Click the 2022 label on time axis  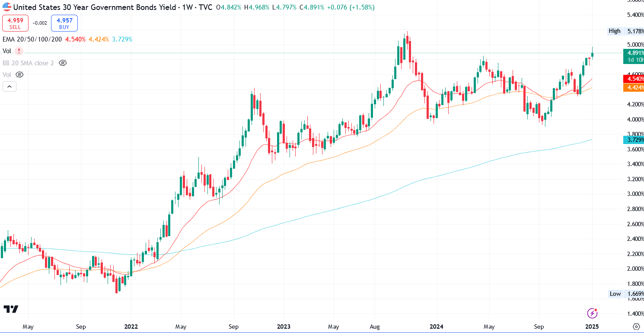click(131, 326)
